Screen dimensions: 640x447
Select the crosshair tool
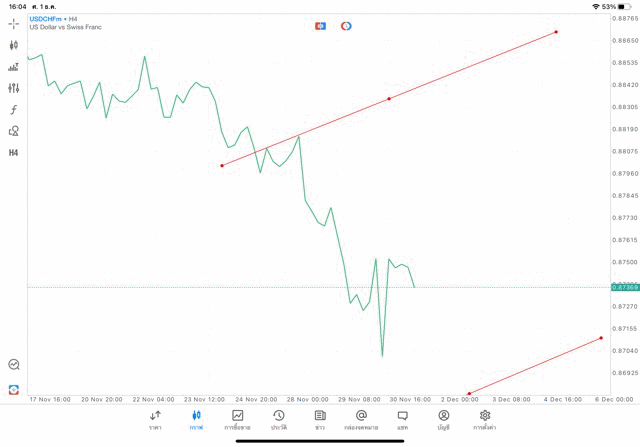pyautogui.click(x=14, y=23)
